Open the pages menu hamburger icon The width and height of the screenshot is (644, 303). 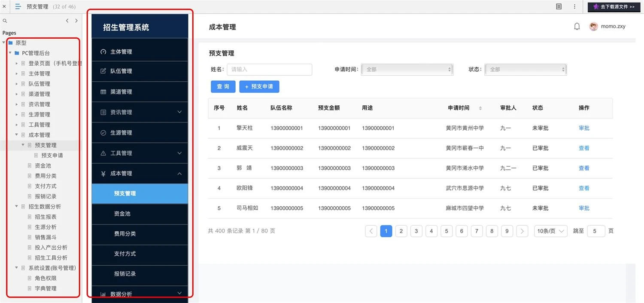[18, 6]
